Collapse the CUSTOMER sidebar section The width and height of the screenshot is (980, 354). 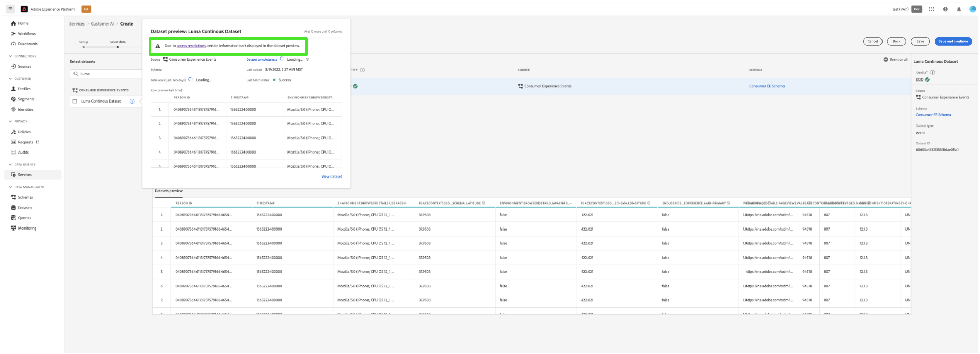[x=10, y=79]
